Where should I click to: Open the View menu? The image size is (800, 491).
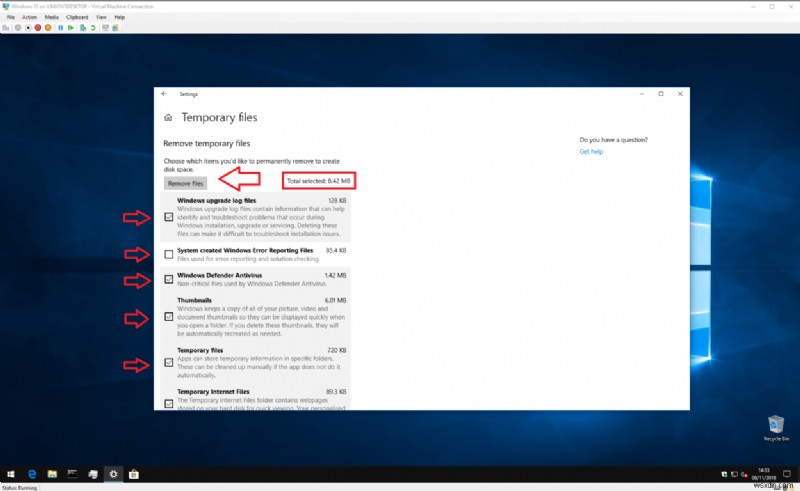pos(101,17)
